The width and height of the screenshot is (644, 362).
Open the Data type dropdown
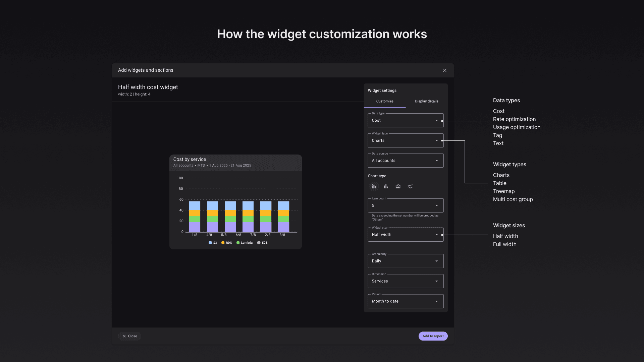pyautogui.click(x=405, y=121)
